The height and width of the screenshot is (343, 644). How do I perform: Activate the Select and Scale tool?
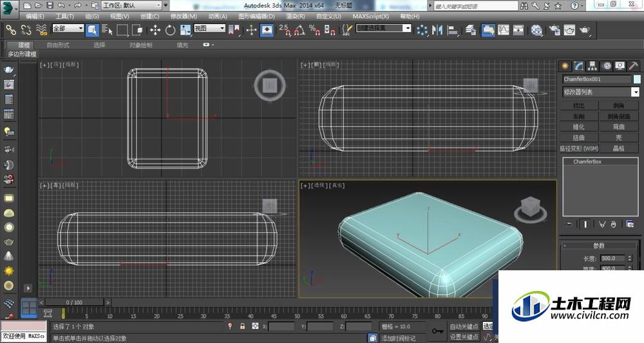coord(185,30)
